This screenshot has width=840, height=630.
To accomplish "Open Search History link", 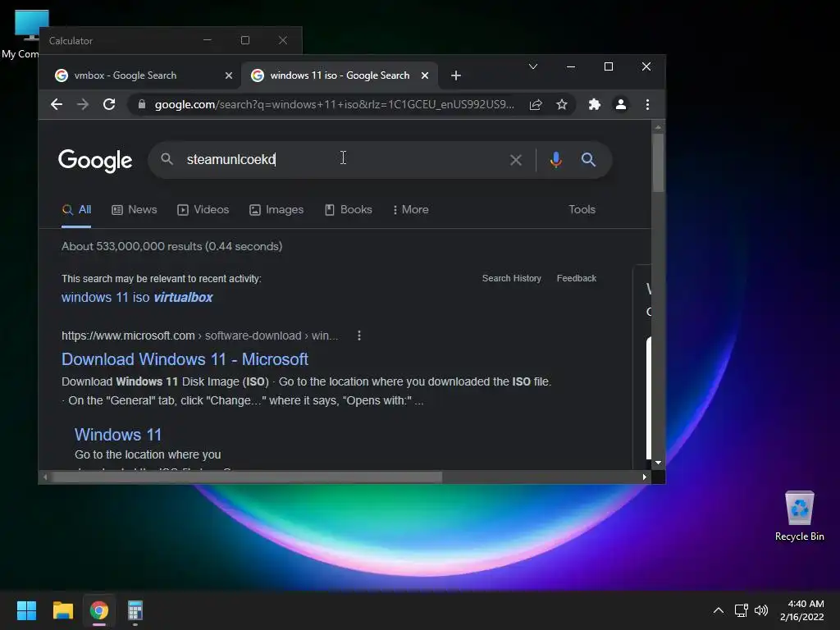I will click(x=512, y=278).
